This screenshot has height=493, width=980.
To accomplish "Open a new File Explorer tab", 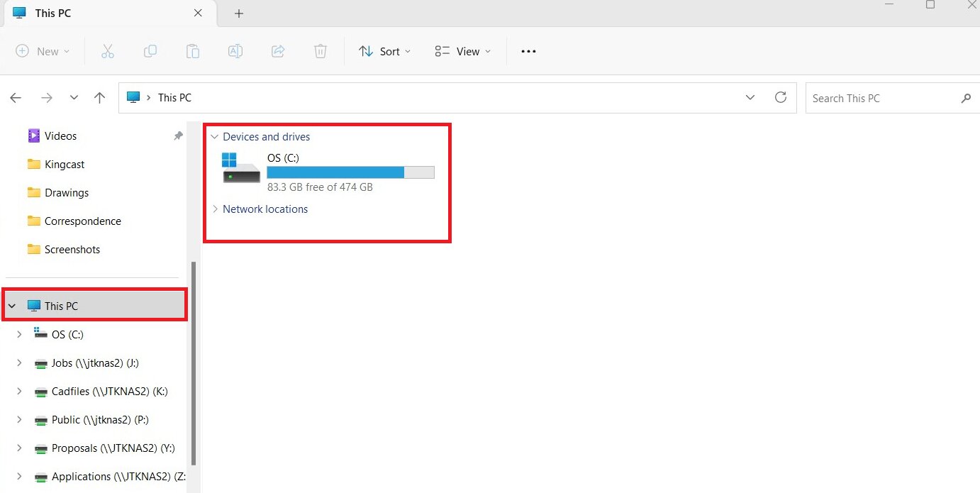I will [x=238, y=13].
